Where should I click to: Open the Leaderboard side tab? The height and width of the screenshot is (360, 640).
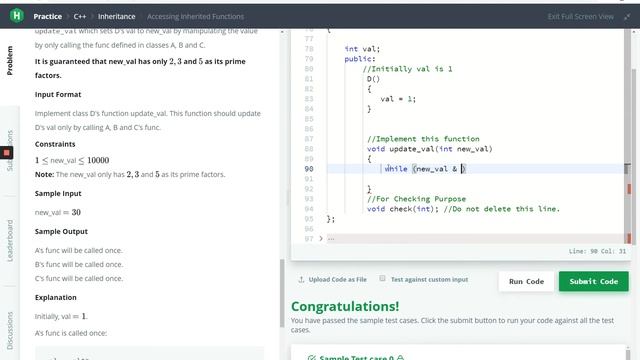point(10,240)
